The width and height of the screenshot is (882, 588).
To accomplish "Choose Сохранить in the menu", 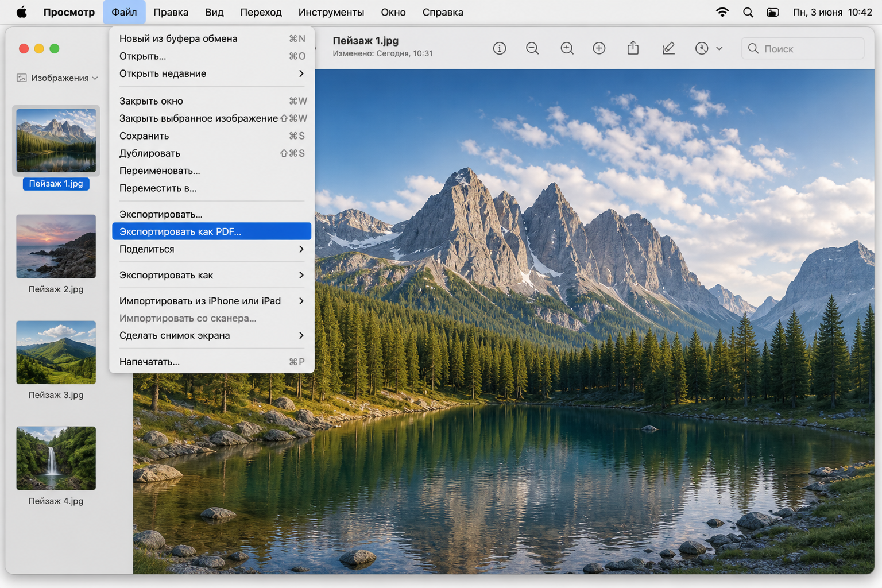I will click(212, 136).
